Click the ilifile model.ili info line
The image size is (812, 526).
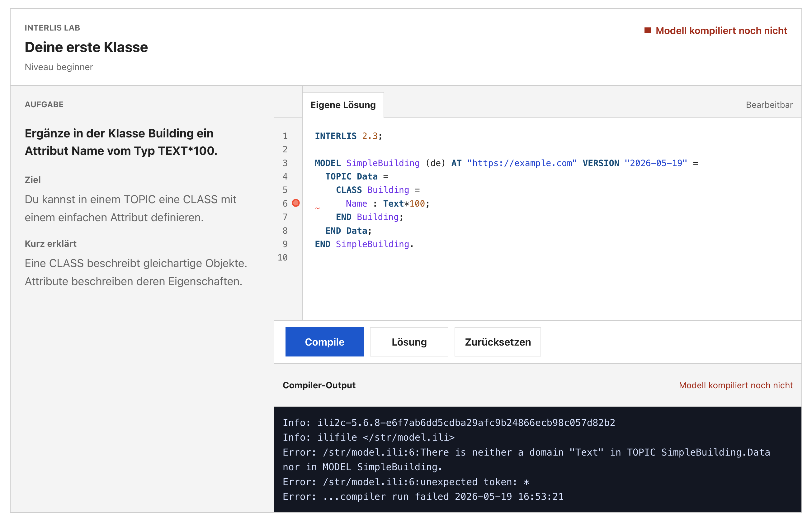tap(368, 438)
